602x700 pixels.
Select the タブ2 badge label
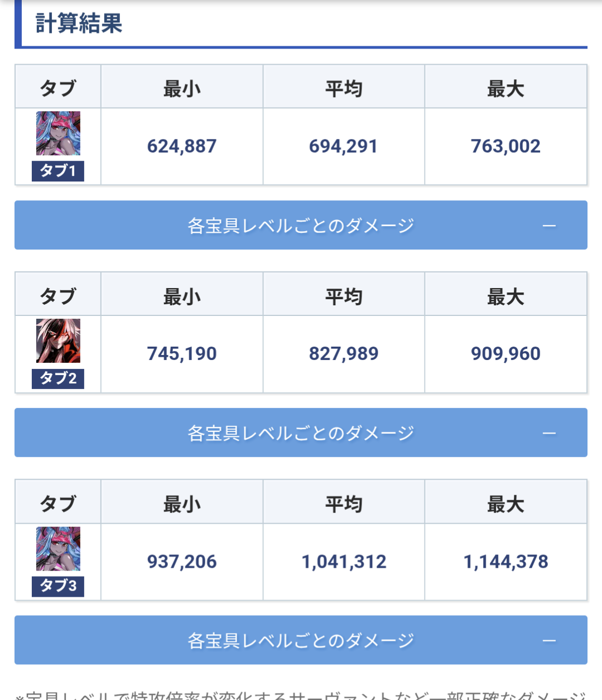point(58,378)
